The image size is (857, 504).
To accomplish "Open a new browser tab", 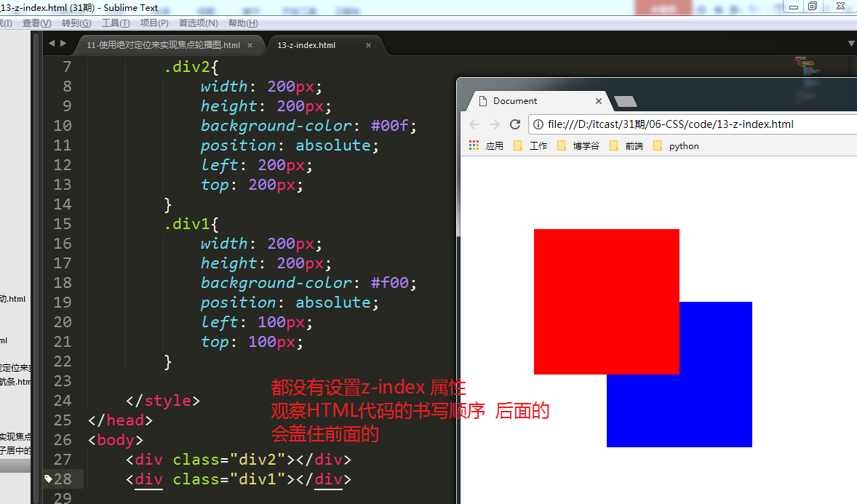I will tap(625, 102).
